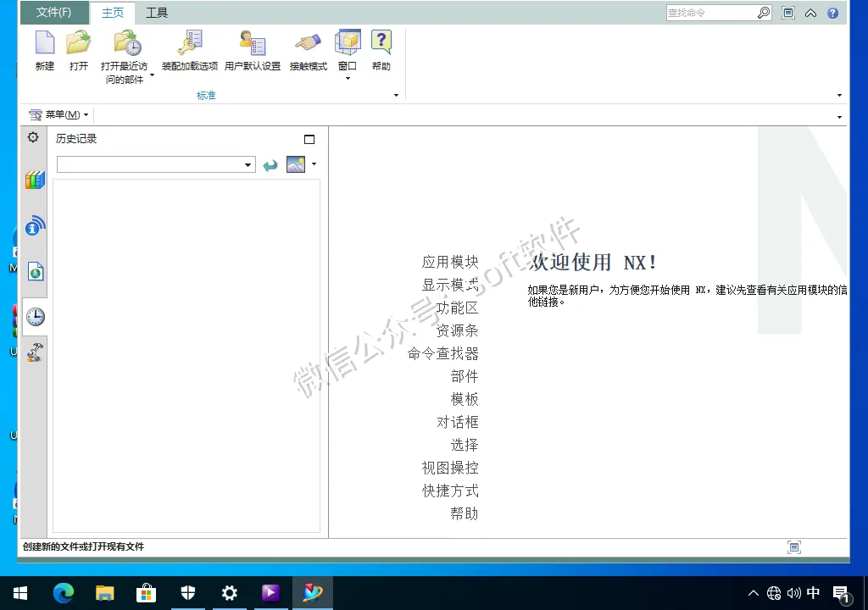Open the notification center icon
868x610 pixels.
tap(841, 593)
